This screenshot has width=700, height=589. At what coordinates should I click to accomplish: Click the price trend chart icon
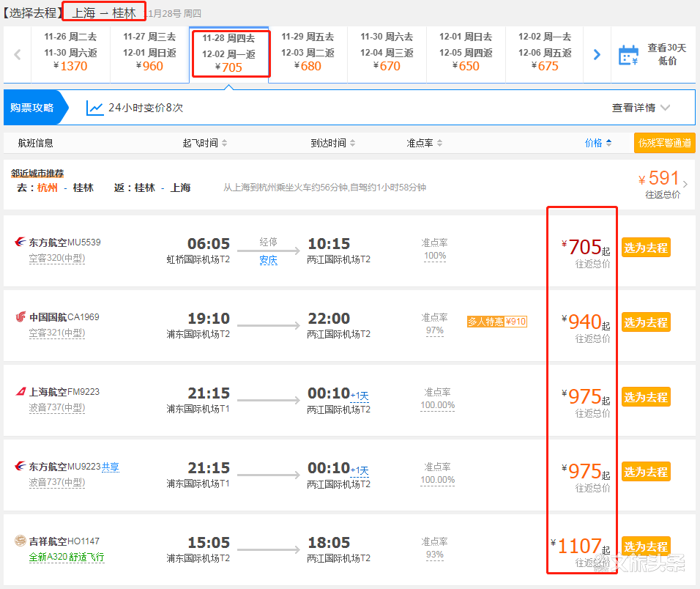(x=94, y=108)
